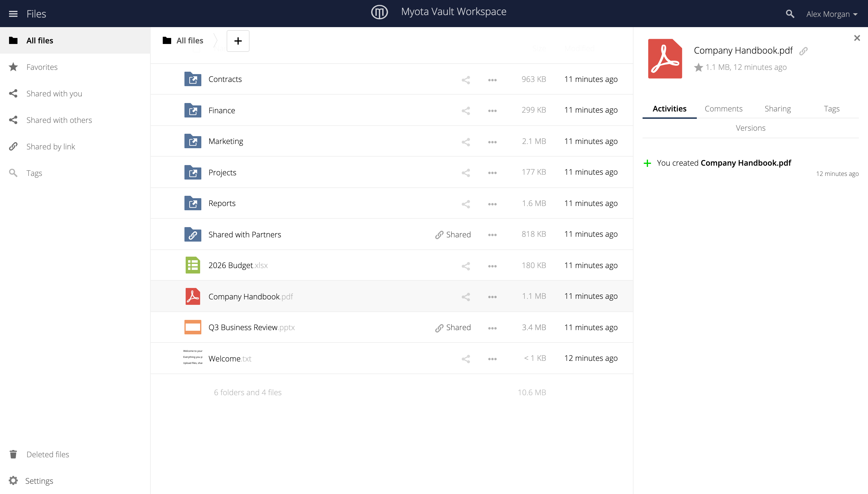Viewport: 868px width, 494px height.
Task: Switch to the Comments tab
Action: click(x=723, y=109)
